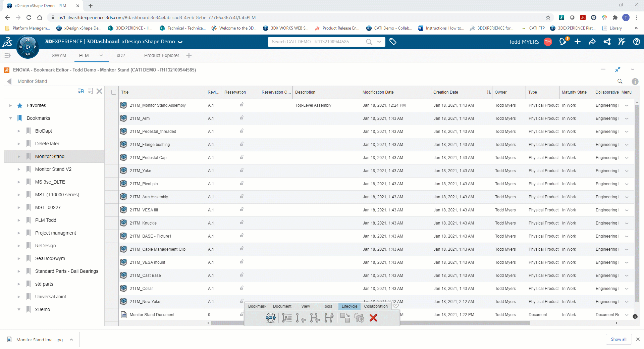Switch to the SWYM tab
The width and height of the screenshot is (644, 349).
59,55
